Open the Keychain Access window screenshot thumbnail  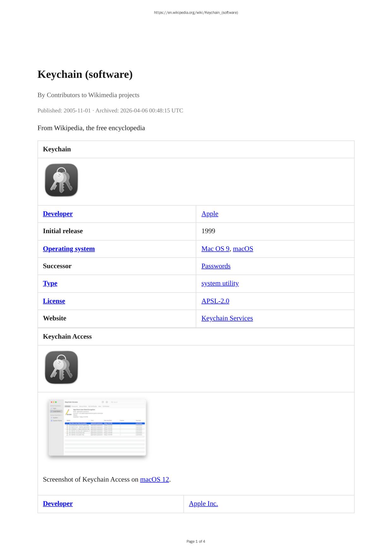(97, 427)
